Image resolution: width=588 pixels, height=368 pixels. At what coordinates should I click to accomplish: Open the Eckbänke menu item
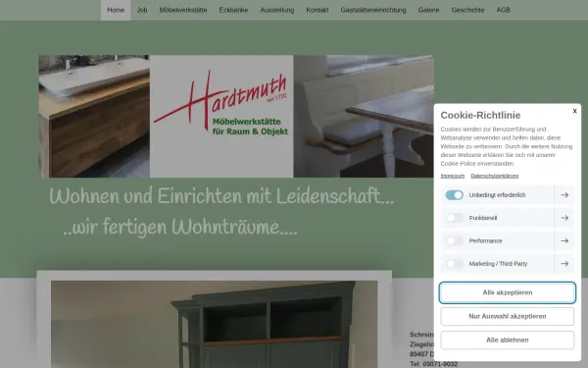(233, 10)
